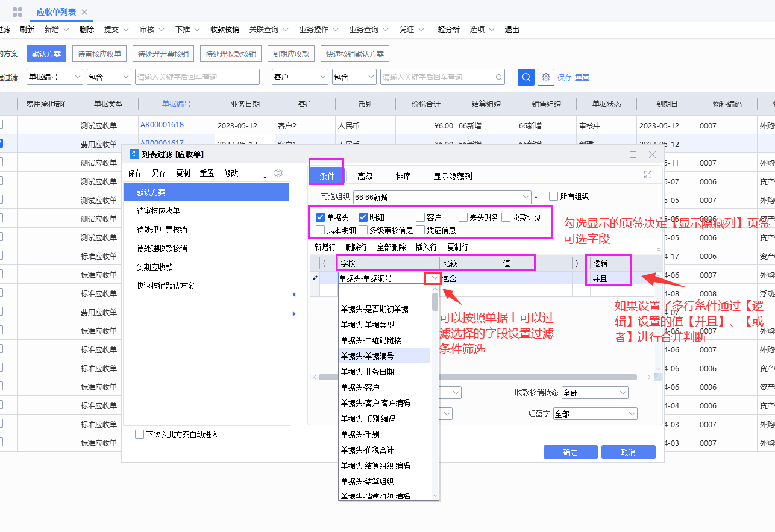775x532 pixels.
Task: Click document number link AR00001618
Action: (x=162, y=125)
